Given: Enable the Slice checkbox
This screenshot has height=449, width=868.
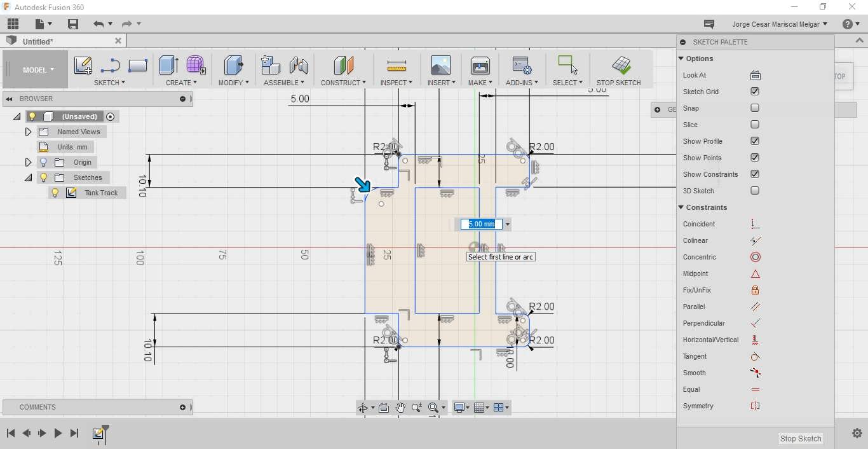Looking at the screenshot, I should [x=755, y=125].
